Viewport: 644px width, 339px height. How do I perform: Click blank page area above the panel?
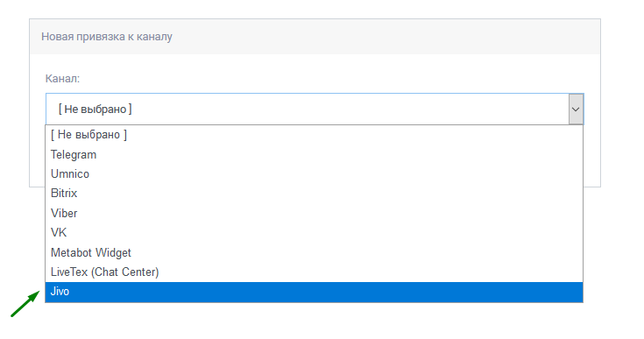314,8
